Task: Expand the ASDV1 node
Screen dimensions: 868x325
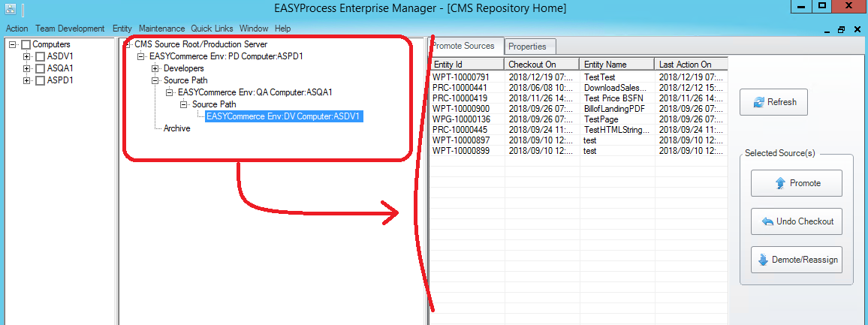Action: [x=26, y=56]
